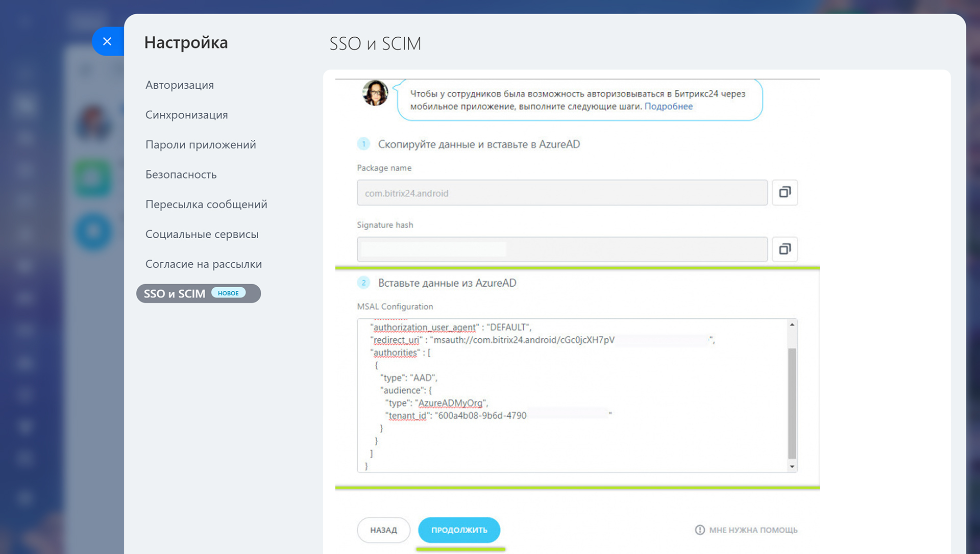Follow the Подробнее link in the hint
980x554 pixels.
click(x=668, y=106)
